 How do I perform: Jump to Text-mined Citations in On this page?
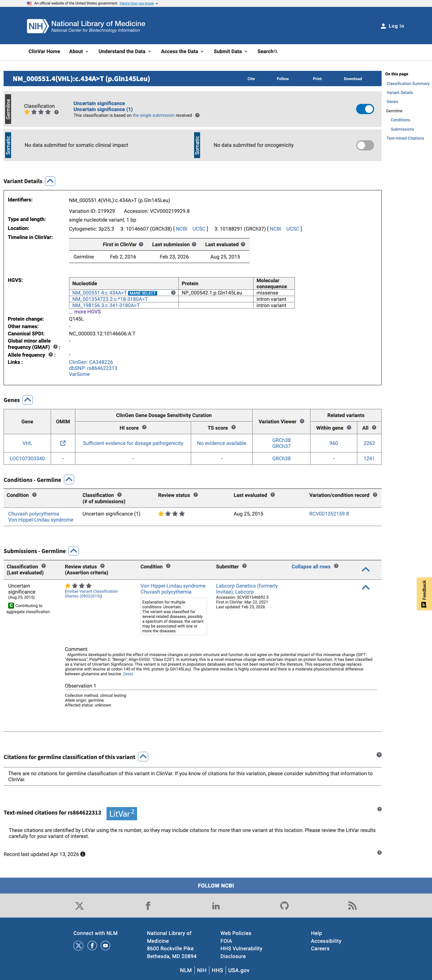(x=405, y=138)
